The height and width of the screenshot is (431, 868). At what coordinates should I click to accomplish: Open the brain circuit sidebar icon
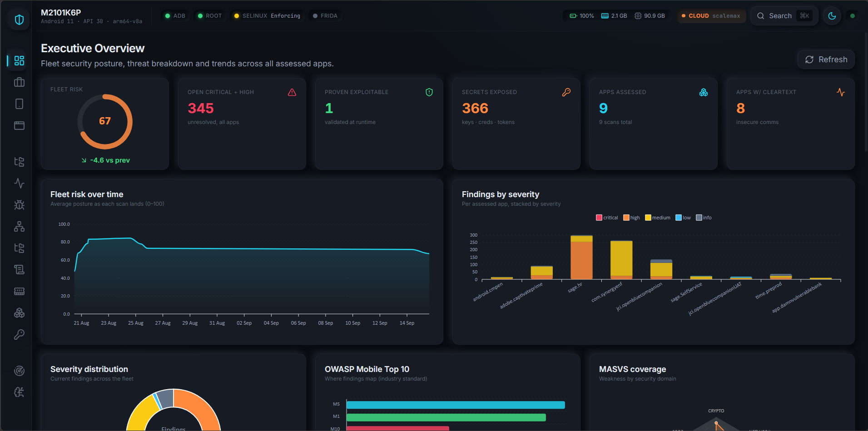pyautogui.click(x=19, y=392)
